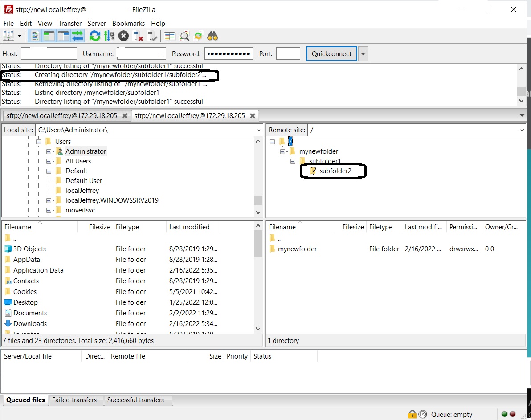Click the compare directories icon
The image size is (531, 420).
pyautogui.click(x=184, y=36)
